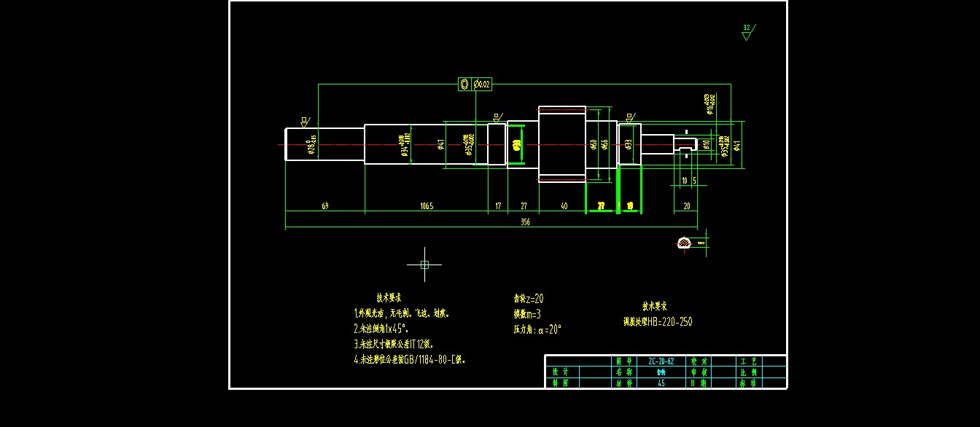Select the 106.5 length dimension

(427, 206)
